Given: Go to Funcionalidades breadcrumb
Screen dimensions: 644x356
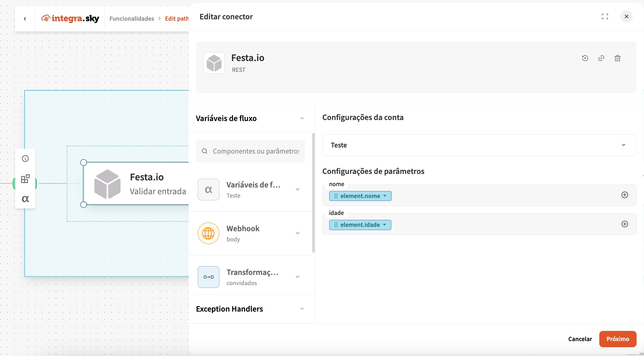Looking at the screenshot, I should click(132, 19).
